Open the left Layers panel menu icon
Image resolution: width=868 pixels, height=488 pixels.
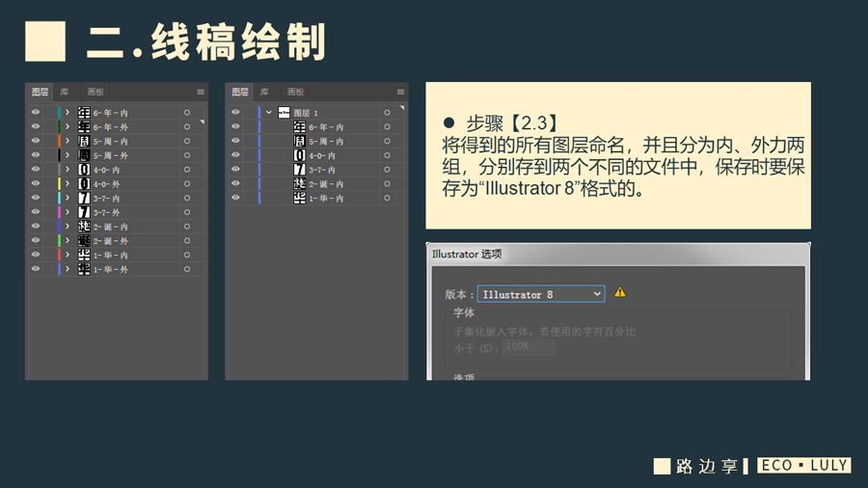[x=201, y=92]
